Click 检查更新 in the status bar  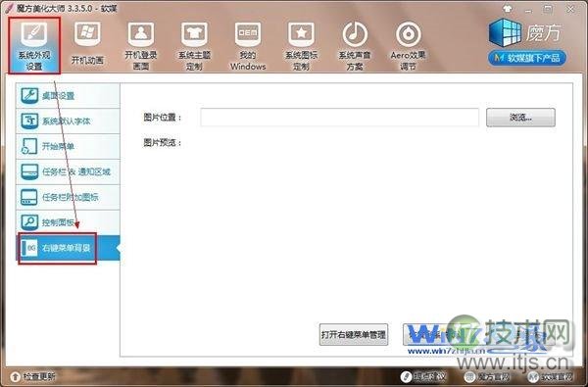pyautogui.click(x=32, y=376)
